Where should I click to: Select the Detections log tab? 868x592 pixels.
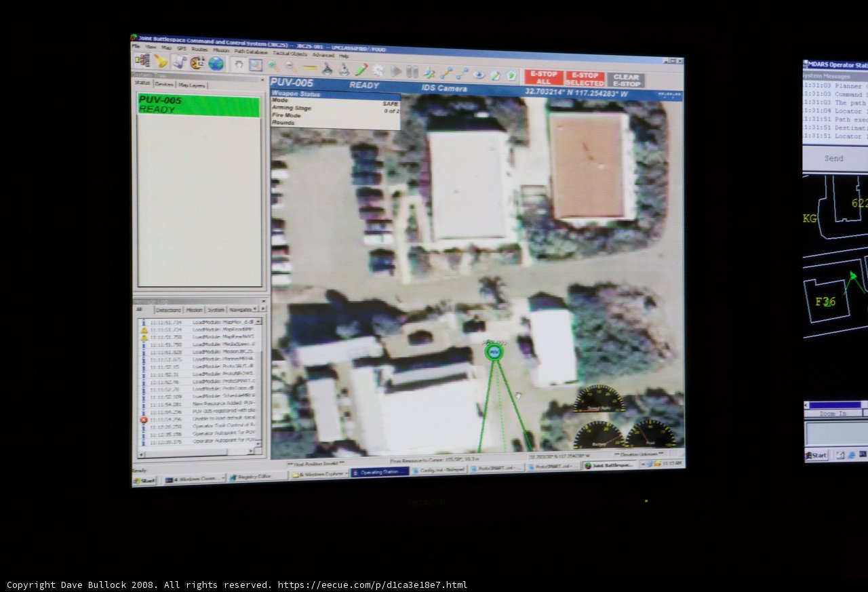(168, 310)
